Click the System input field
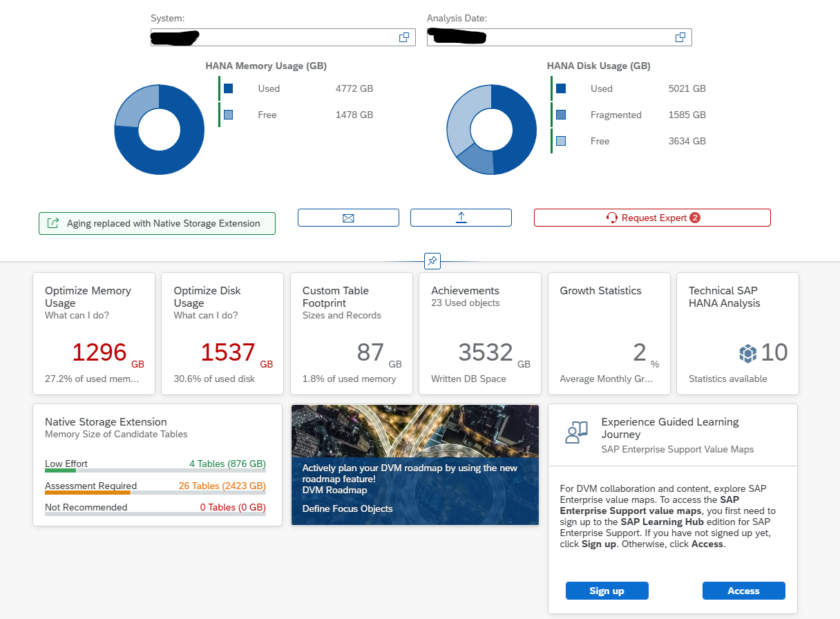This screenshot has width=840, height=619. pos(283,37)
